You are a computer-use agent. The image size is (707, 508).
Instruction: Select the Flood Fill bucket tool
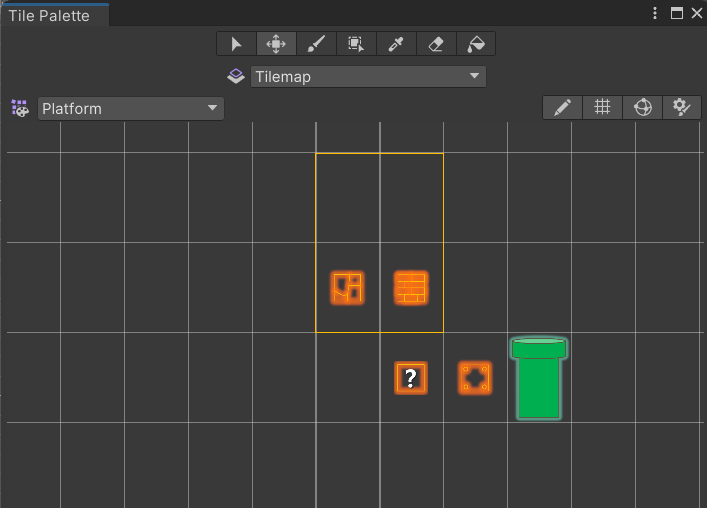[x=476, y=44]
